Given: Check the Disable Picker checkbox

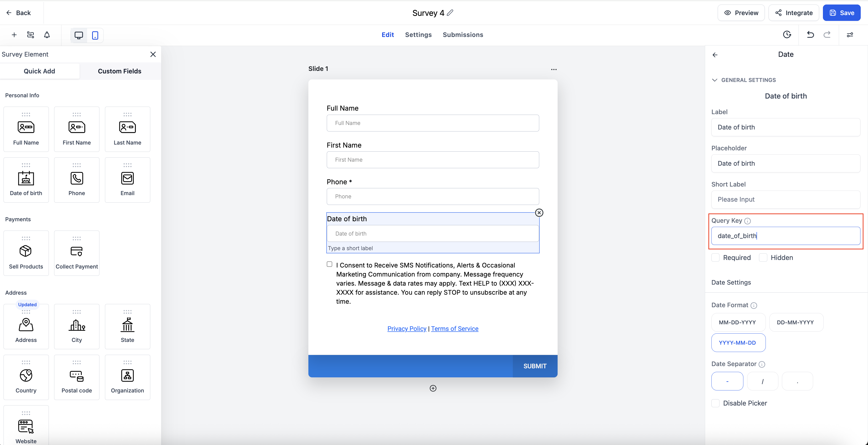Looking at the screenshot, I should click(715, 403).
